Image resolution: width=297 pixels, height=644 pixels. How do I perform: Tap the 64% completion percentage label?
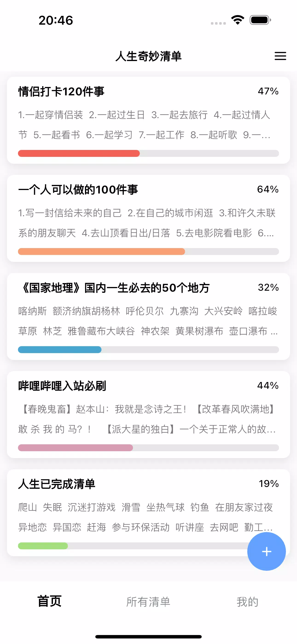pos(268,190)
